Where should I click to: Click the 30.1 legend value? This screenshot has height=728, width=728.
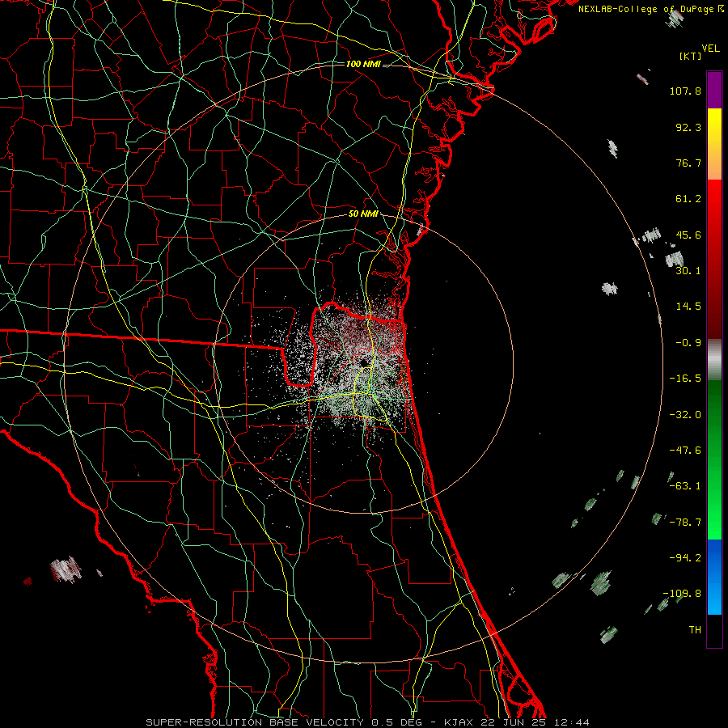click(x=688, y=271)
